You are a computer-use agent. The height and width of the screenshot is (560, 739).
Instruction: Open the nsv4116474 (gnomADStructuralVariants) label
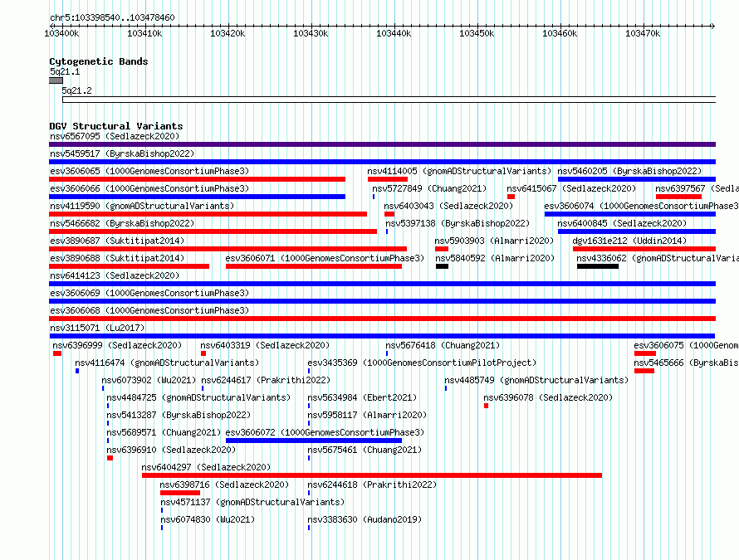tap(167, 363)
